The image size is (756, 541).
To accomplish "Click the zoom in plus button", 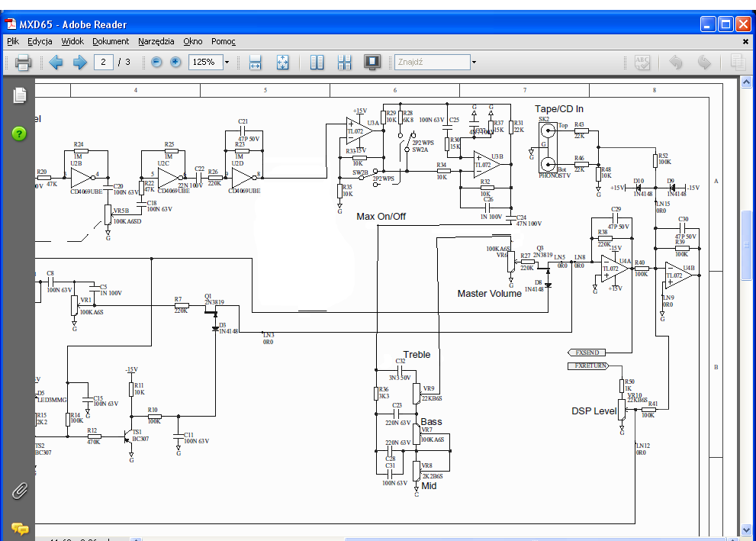I will (x=175, y=63).
